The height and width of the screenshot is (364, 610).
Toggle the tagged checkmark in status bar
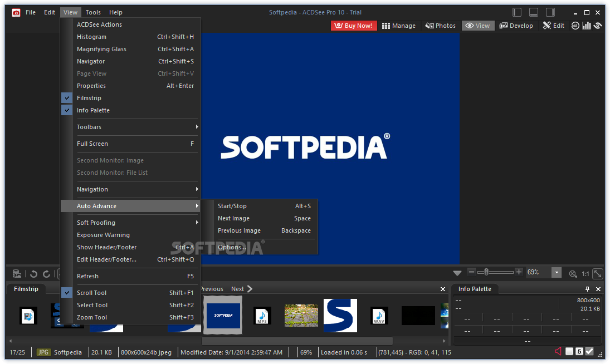pos(589,351)
